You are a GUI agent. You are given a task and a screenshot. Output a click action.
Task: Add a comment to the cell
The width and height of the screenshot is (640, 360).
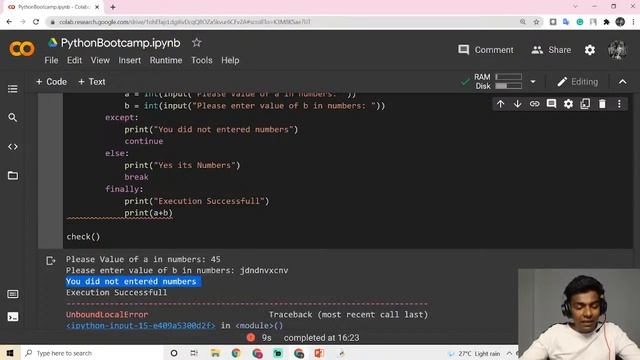[551, 104]
